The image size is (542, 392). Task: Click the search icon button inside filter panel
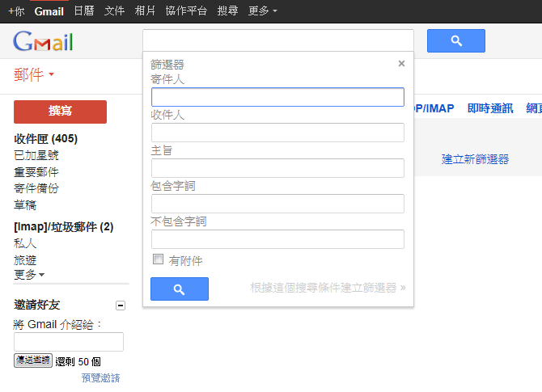[x=180, y=289]
